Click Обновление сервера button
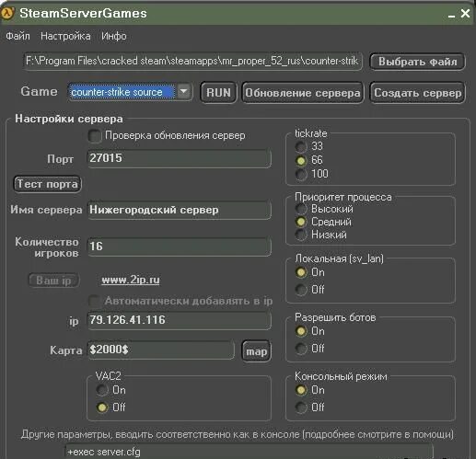 pos(303,93)
